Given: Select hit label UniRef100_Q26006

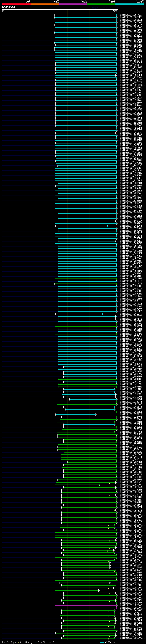Looking at the screenshot, I should point(131,565).
